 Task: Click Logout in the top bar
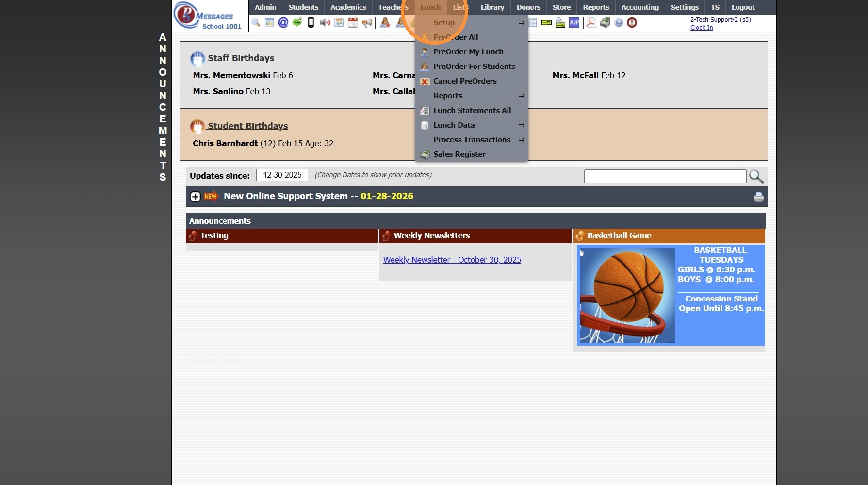pyautogui.click(x=743, y=7)
